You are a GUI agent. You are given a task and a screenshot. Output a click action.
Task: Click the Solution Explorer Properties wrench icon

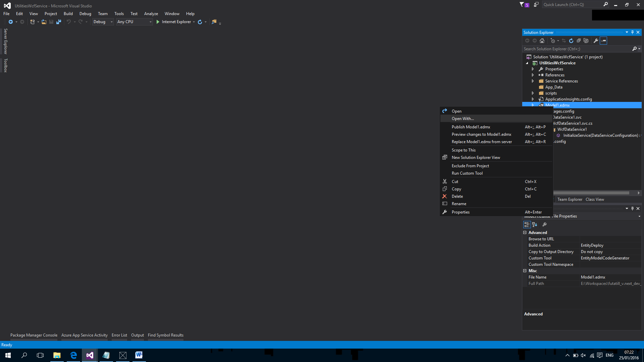[x=596, y=41]
